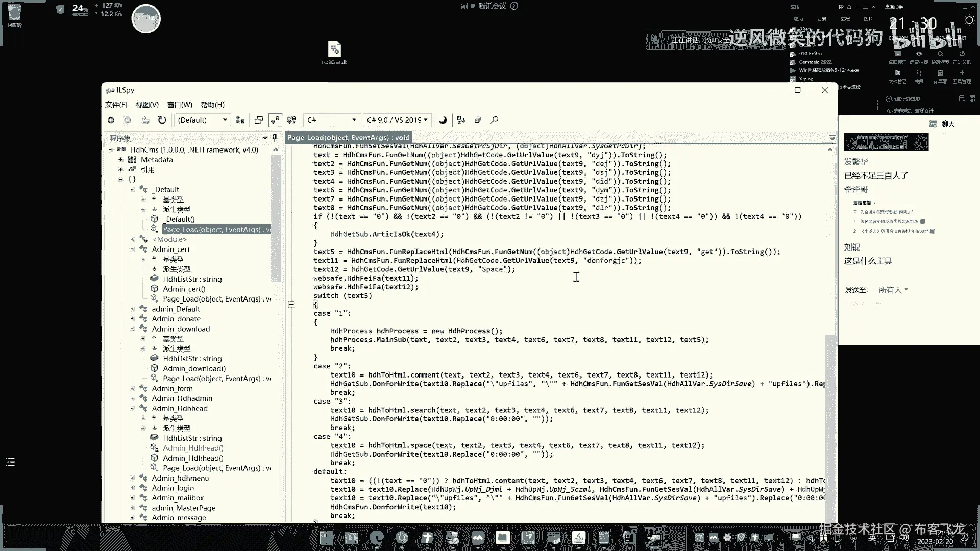Click the Manage assembly lists icon
980x551 pixels.
[240, 120]
